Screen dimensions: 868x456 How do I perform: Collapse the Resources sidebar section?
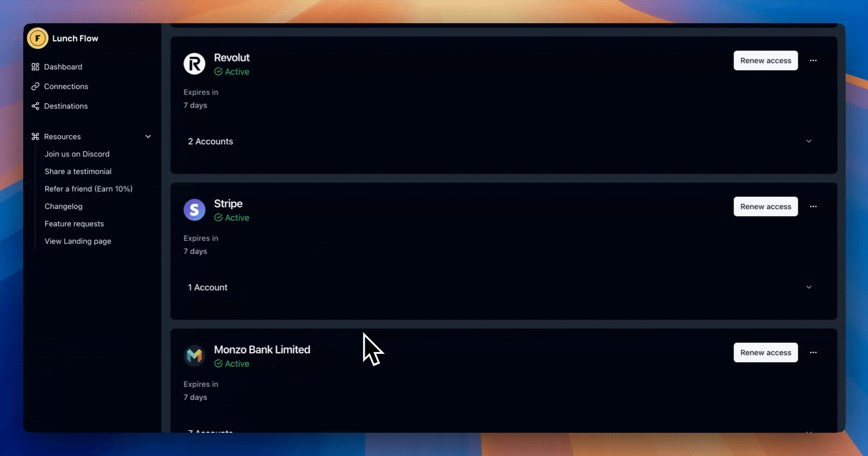point(148,136)
